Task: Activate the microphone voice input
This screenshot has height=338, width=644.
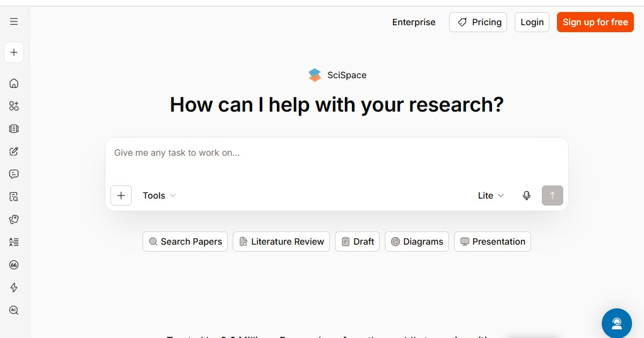Action: coord(527,195)
